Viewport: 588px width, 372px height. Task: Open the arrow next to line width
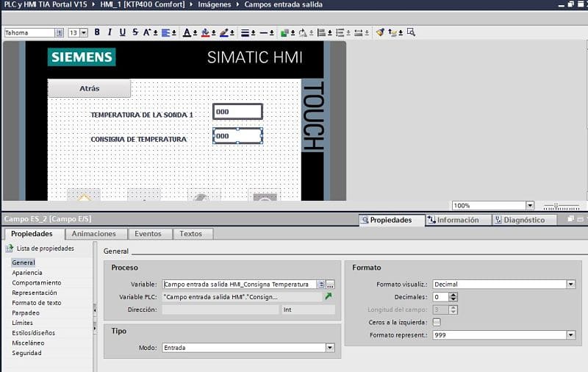(x=253, y=33)
